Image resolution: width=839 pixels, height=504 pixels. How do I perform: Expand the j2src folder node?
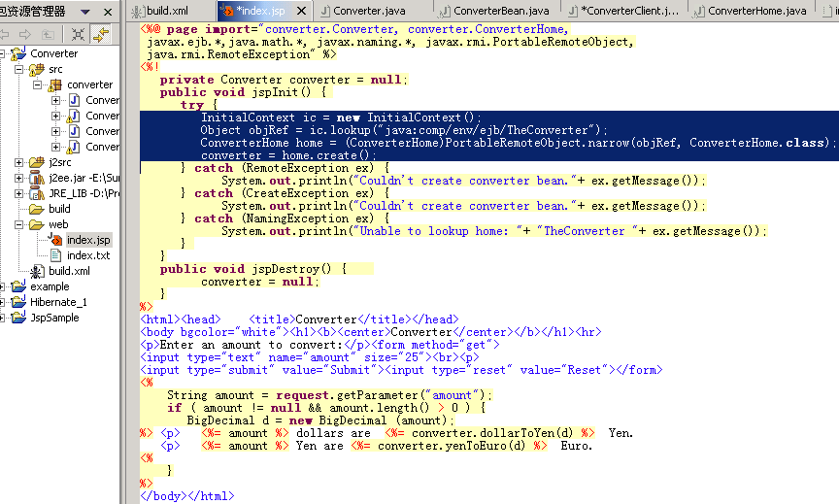coord(18,162)
